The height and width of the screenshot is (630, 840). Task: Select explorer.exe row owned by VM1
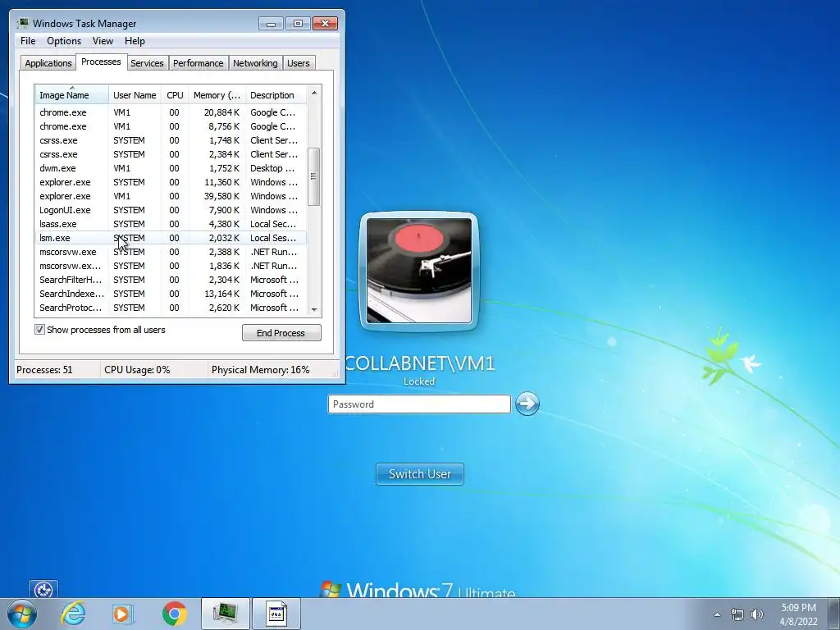(x=171, y=196)
